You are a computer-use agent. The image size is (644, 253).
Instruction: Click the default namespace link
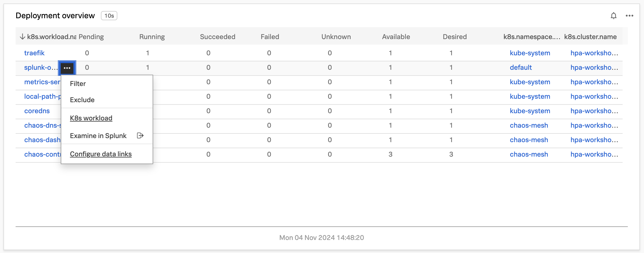point(521,67)
